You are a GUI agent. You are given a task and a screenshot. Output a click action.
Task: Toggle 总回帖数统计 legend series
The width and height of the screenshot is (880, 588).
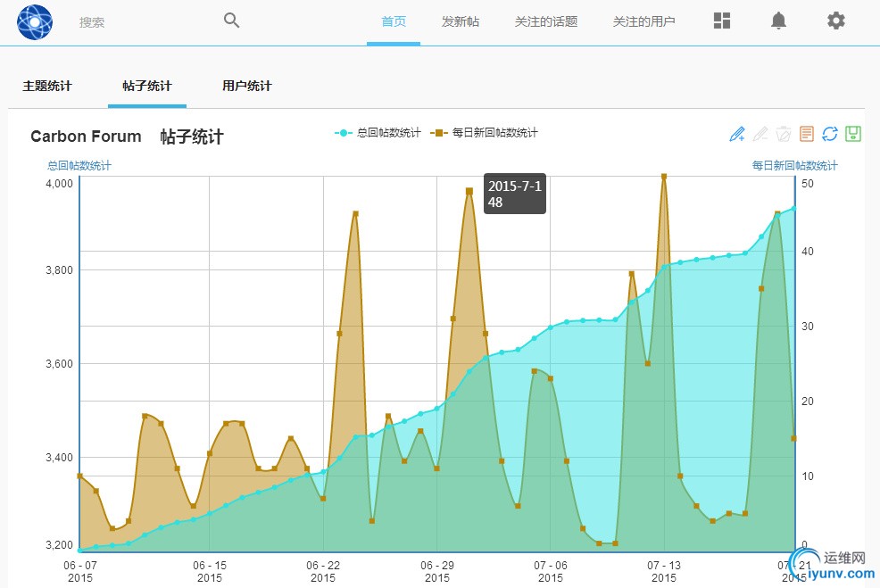click(378, 133)
